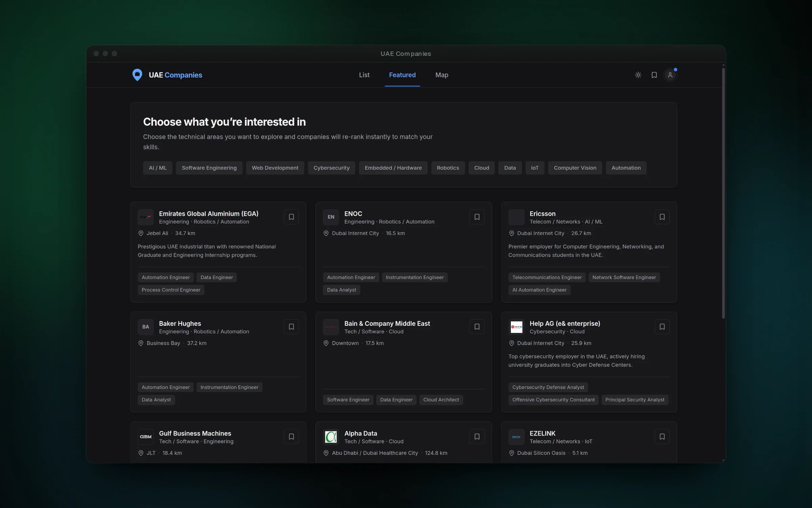The width and height of the screenshot is (812, 508).
Task: Click the Jebel Ali location pin icon
Action: point(141,233)
